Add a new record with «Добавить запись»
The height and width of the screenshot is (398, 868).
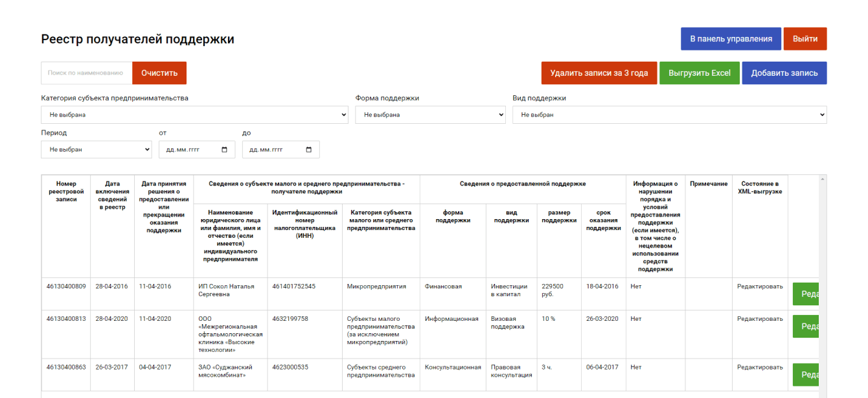pos(784,73)
